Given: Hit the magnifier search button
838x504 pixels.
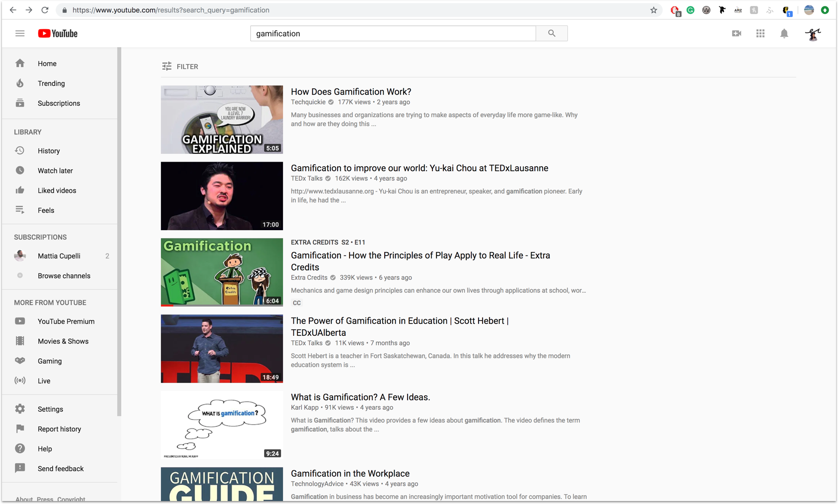Looking at the screenshot, I should pos(552,33).
